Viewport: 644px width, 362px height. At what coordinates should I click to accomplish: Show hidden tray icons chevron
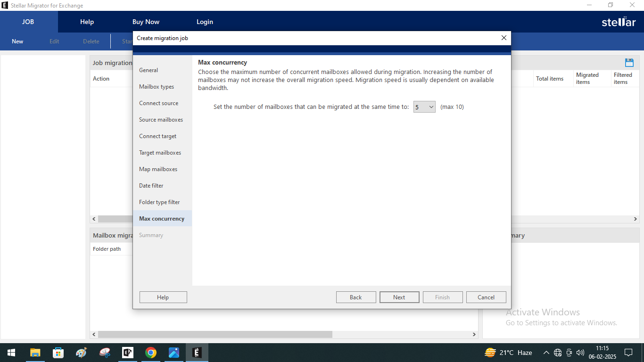[x=546, y=353]
